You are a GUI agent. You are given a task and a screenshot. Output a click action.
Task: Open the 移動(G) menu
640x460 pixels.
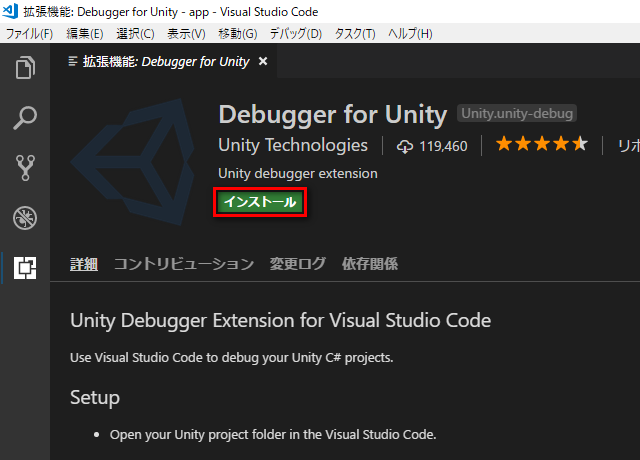tap(238, 33)
